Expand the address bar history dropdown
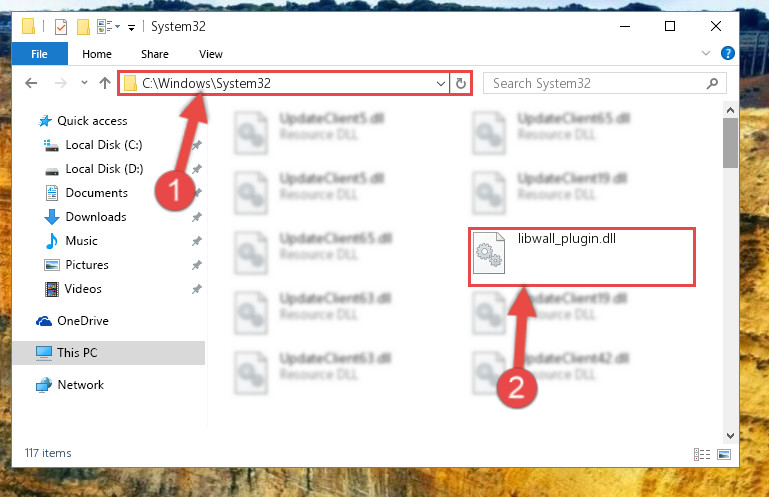The width and height of the screenshot is (769, 497). (x=440, y=84)
